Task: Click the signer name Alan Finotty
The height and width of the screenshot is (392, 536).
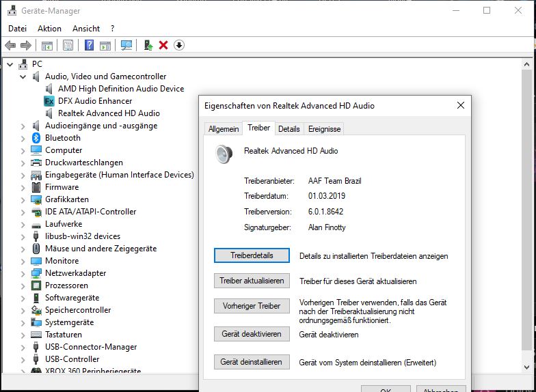Action: tap(327, 227)
